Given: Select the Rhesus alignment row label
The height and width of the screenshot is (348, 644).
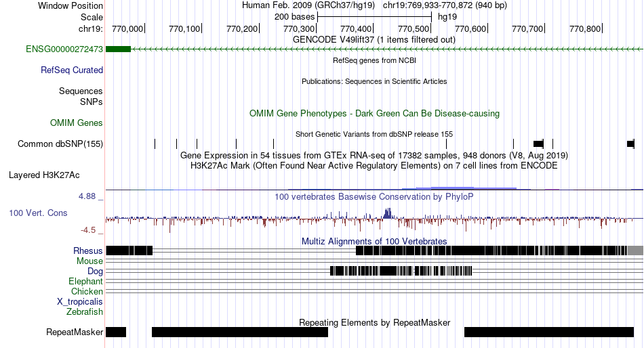Looking at the screenshot, I should (88, 251).
